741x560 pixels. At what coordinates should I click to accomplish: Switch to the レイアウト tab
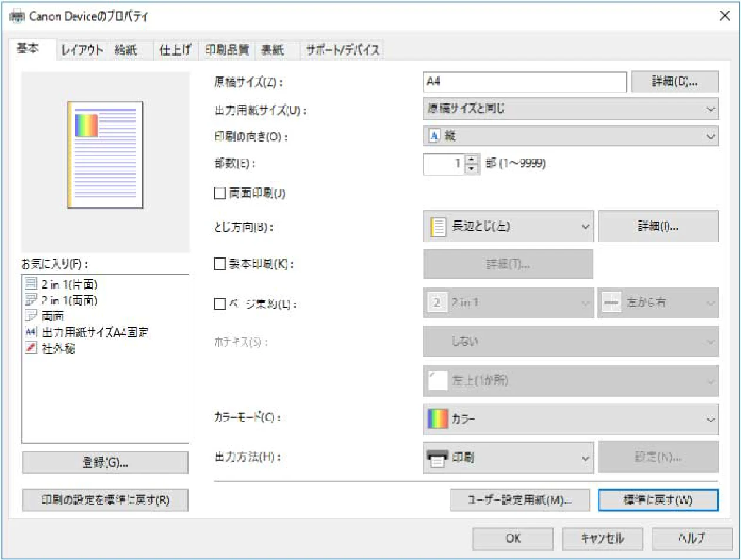(82, 50)
